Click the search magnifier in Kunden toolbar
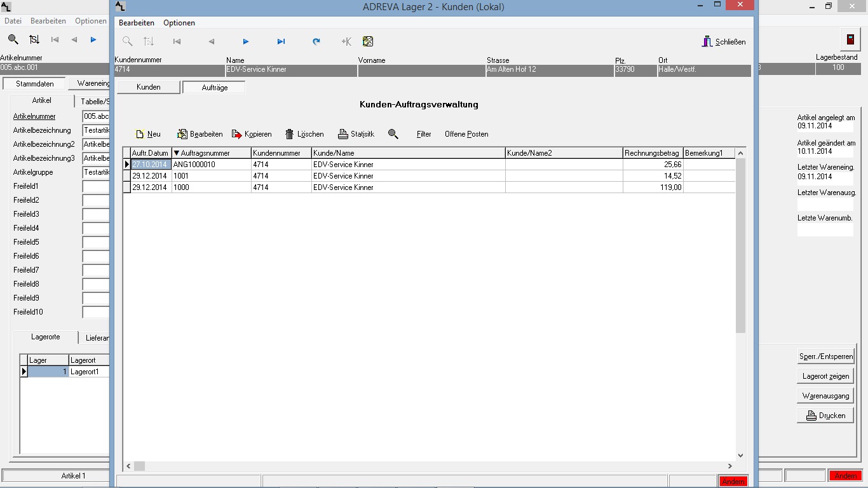This screenshot has width=868, height=488. point(128,41)
